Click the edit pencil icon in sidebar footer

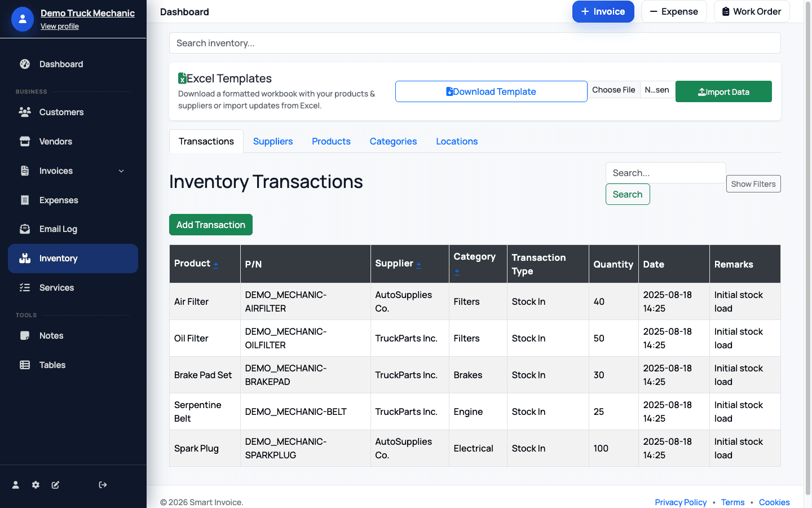point(55,485)
